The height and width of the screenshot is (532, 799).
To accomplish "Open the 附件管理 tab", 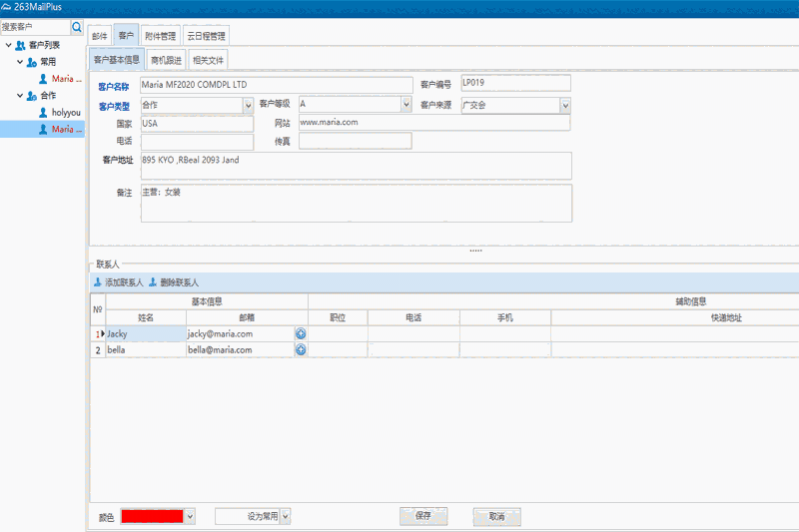I will coord(161,36).
